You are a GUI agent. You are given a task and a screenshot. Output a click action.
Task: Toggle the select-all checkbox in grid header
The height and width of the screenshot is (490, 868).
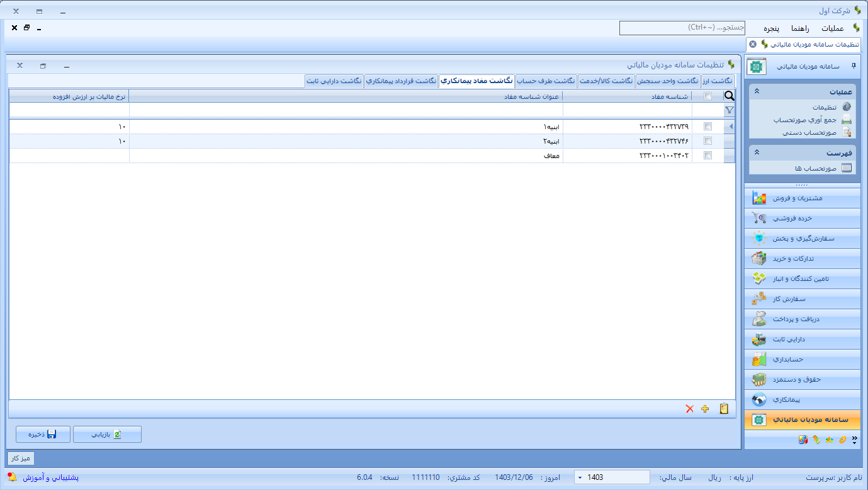[x=708, y=96]
